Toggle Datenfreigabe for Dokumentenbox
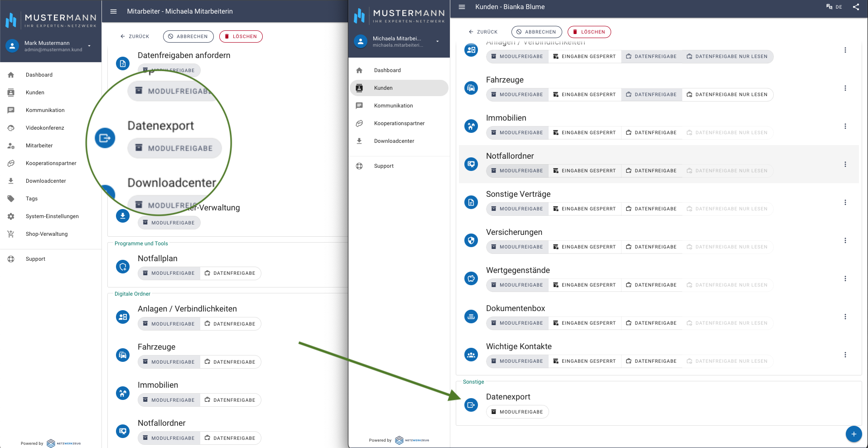868x448 pixels. click(651, 323)
